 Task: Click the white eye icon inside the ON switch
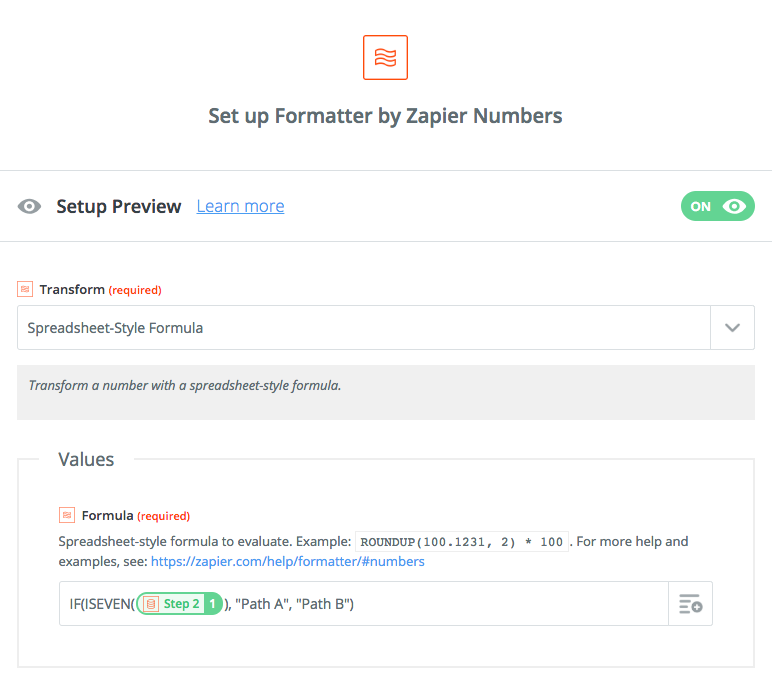pyautogui.click(x=734, y=206)
